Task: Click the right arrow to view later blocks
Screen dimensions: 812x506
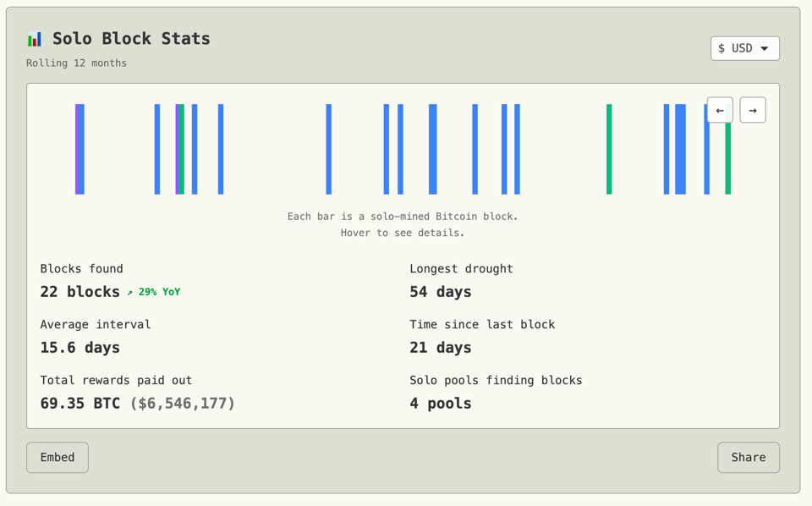Action: (x=752, y=110)
